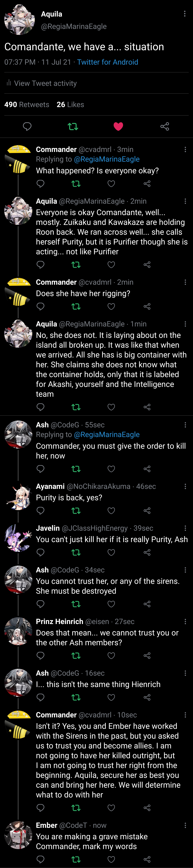Like Commander's "What happened?" reply
Screen dimensions: 193x868
pyautogui.click(x=111, y=184)
